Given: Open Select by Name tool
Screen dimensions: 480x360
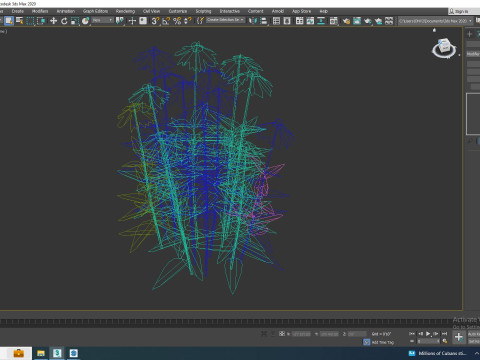Looking at the screenshot, I should (x=20, y=21).
